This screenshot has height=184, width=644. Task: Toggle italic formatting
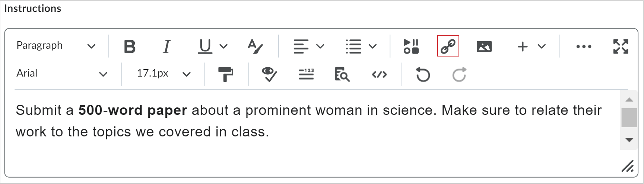(x=167, y=46)
